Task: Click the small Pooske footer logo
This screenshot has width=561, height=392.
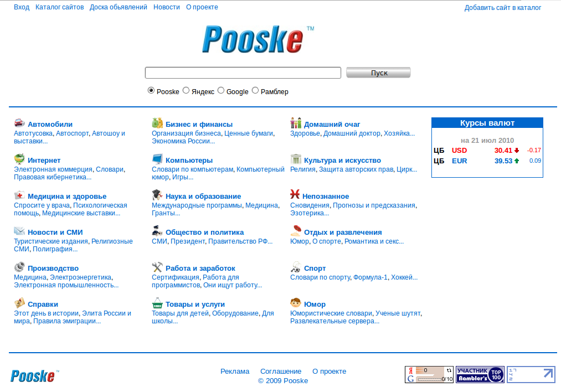Action: tap(34, 376)
